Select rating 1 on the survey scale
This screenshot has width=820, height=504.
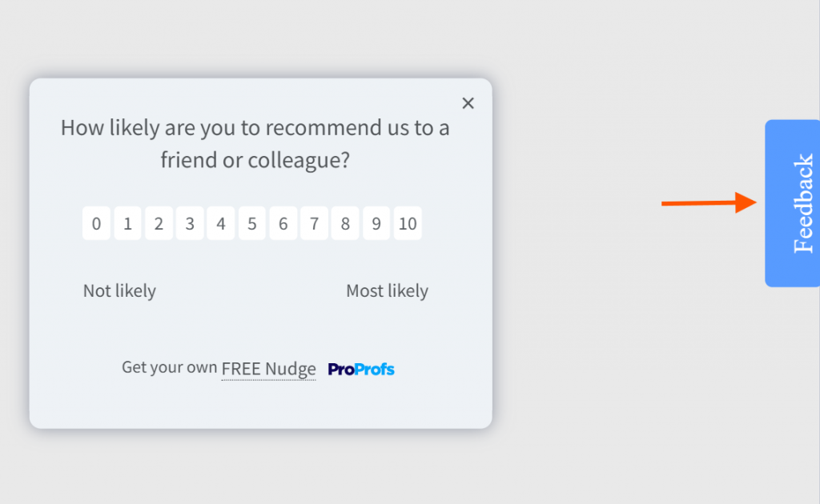click(127, 223)
